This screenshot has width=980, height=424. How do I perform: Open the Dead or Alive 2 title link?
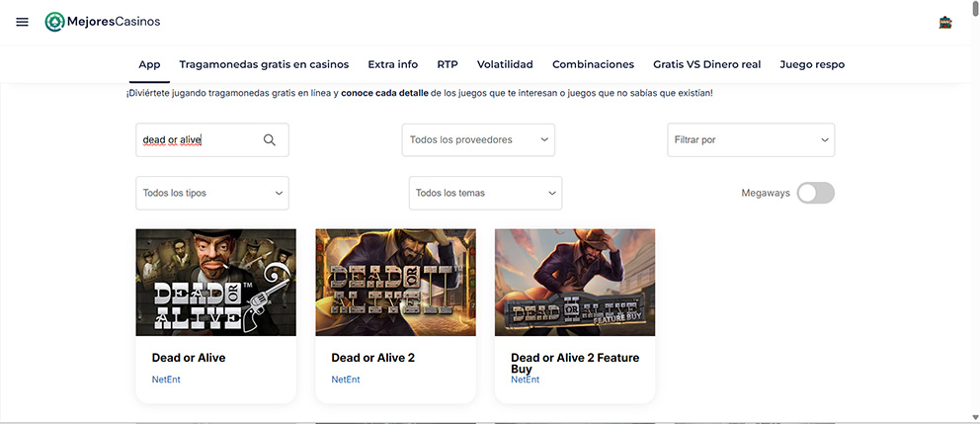tap(372, 358)
